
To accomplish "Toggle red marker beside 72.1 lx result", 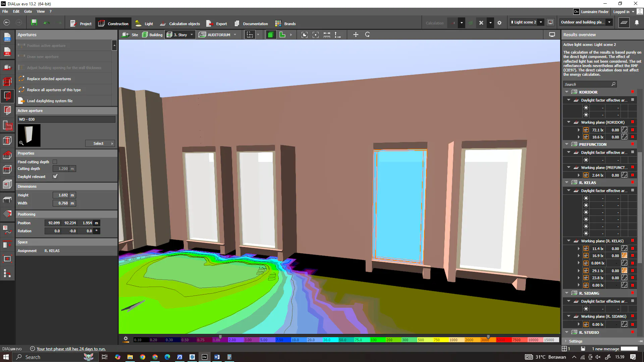I will (633, 130).
